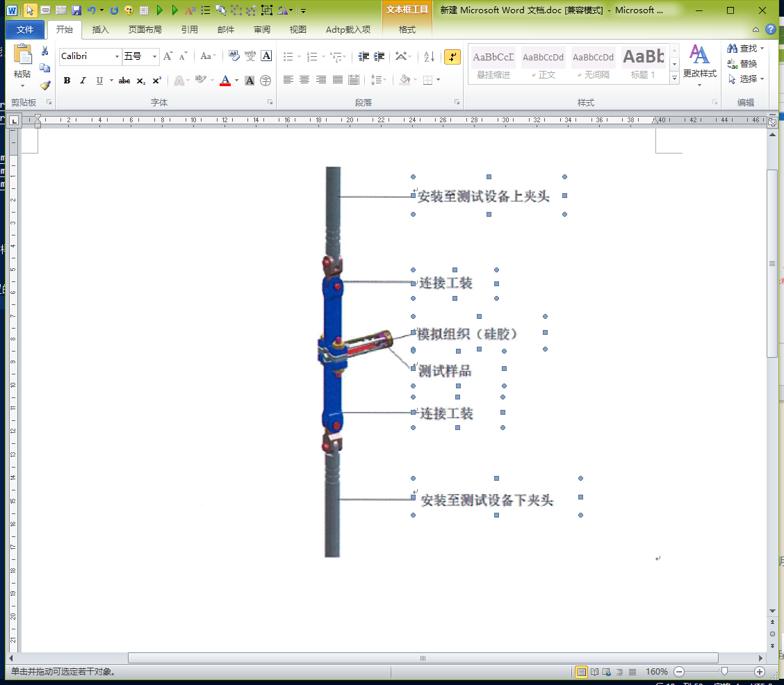Viewport: 784px width, 685px height.
Task: Click the Clear Formatting icon
Action: 234,57
